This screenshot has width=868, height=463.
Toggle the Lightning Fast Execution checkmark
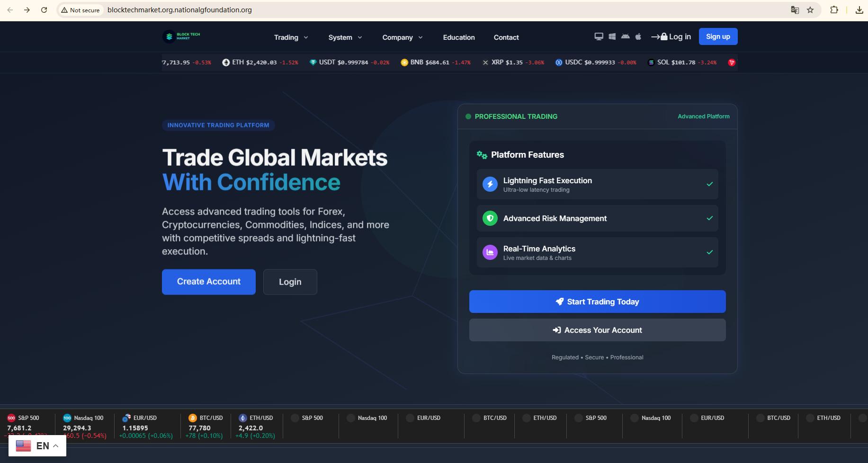tap(710, 184)
